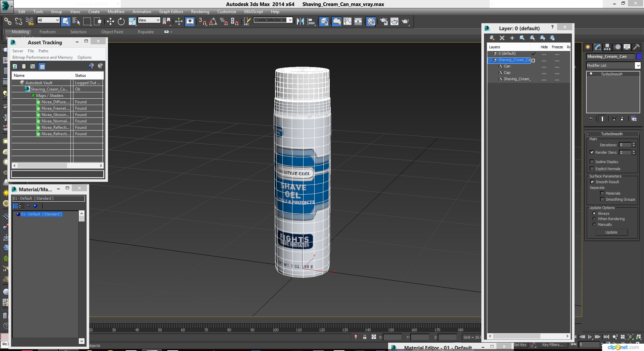Click the Bind to Space Warp tool
644x351 pixels.
coord(30,21)
